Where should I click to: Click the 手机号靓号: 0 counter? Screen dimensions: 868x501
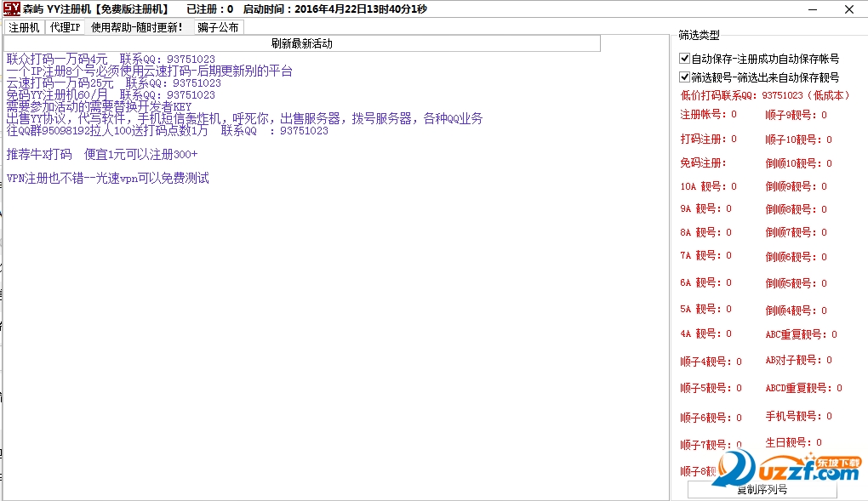click(799, 416)
